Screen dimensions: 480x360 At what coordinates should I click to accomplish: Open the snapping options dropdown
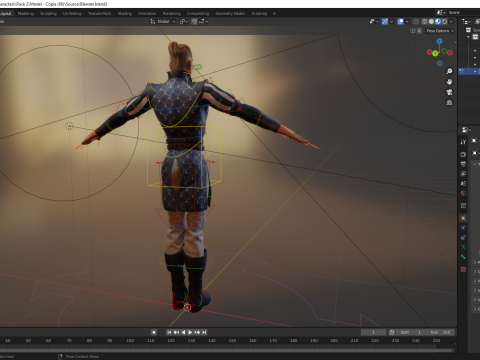tap(204, 22)
